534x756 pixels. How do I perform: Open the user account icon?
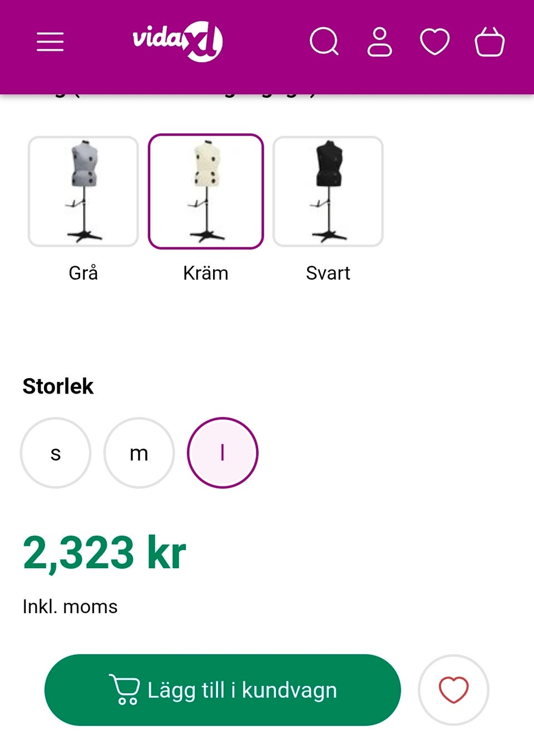click(x=379, y=42)
